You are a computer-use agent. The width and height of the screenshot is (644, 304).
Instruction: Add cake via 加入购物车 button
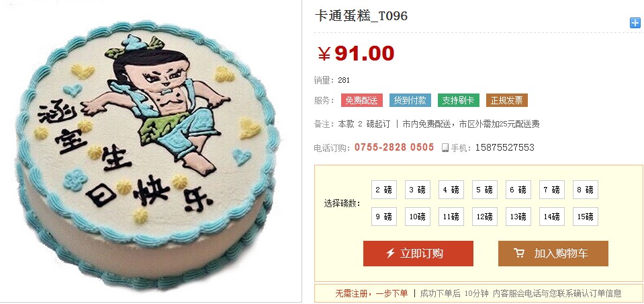pos(553,254)
